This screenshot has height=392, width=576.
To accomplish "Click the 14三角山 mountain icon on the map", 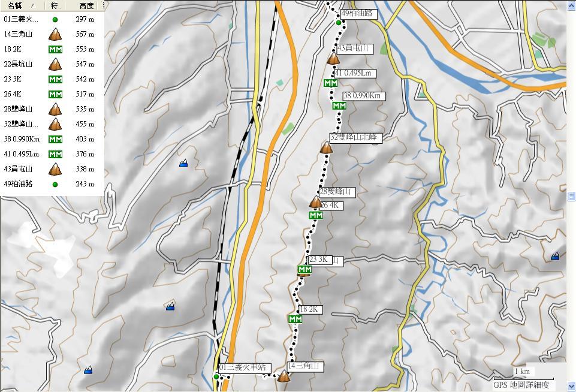I will click(284, 376).
